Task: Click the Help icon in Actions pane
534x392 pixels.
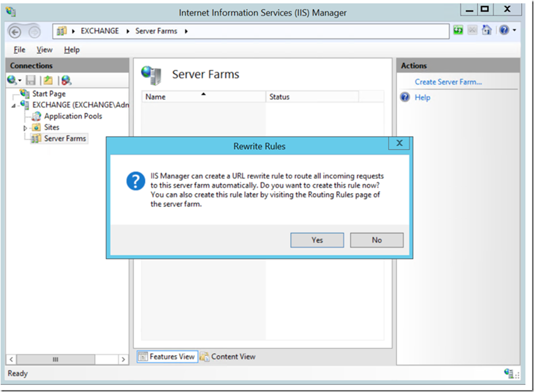Action: pos(405,97)
